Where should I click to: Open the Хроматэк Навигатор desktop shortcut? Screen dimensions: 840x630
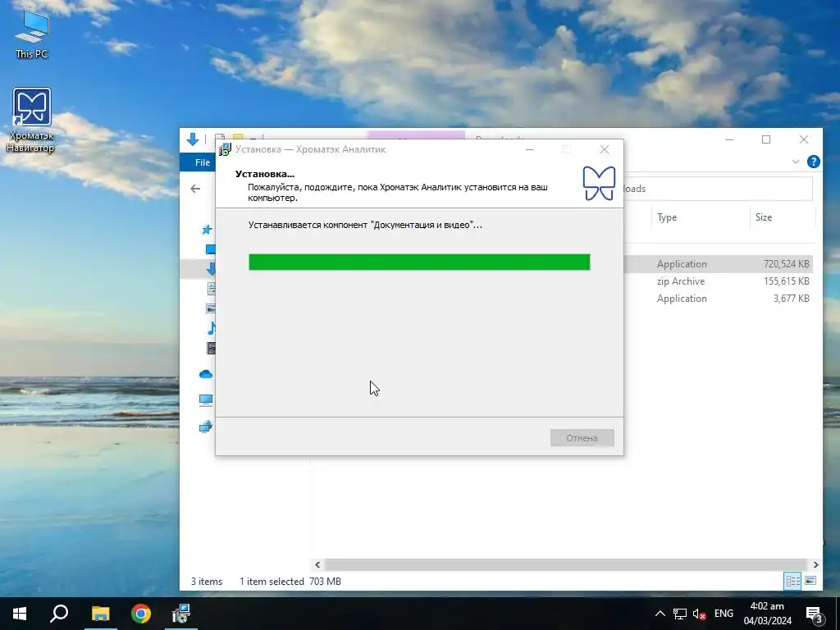point(32,120)
